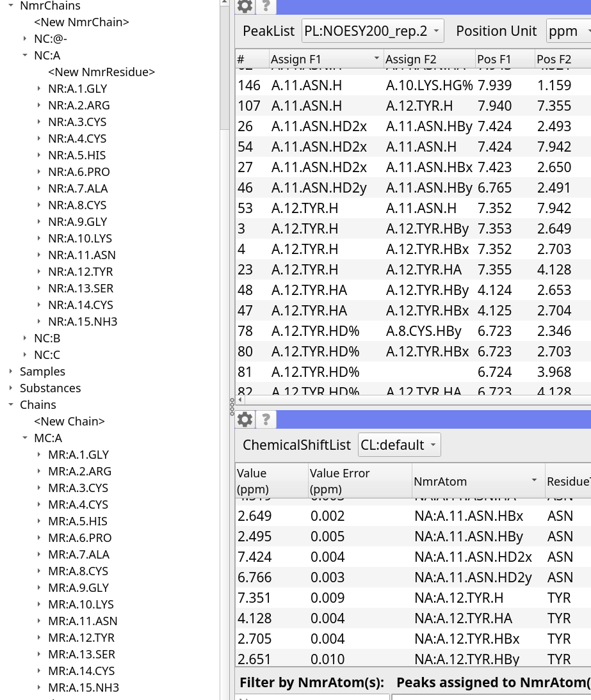Expand the Samples tree node
This screenshot has width=591, height=700.
[x=11, y=371]
